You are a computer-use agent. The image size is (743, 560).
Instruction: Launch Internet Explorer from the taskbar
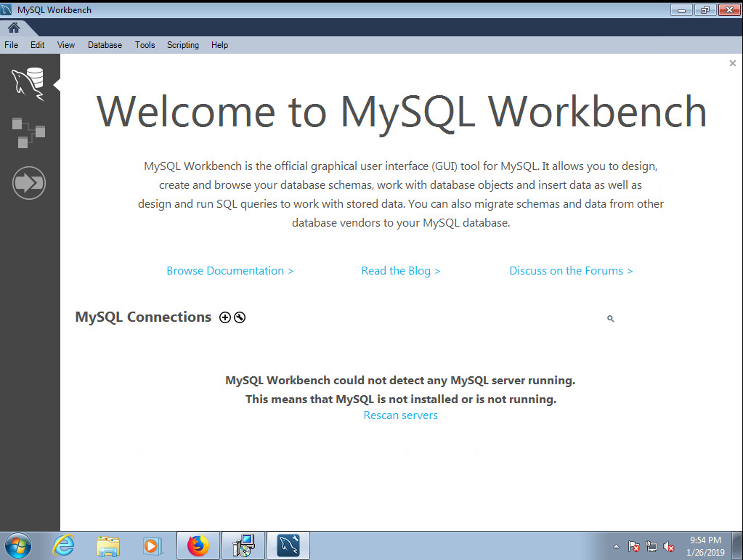click(x=63, y=545)
